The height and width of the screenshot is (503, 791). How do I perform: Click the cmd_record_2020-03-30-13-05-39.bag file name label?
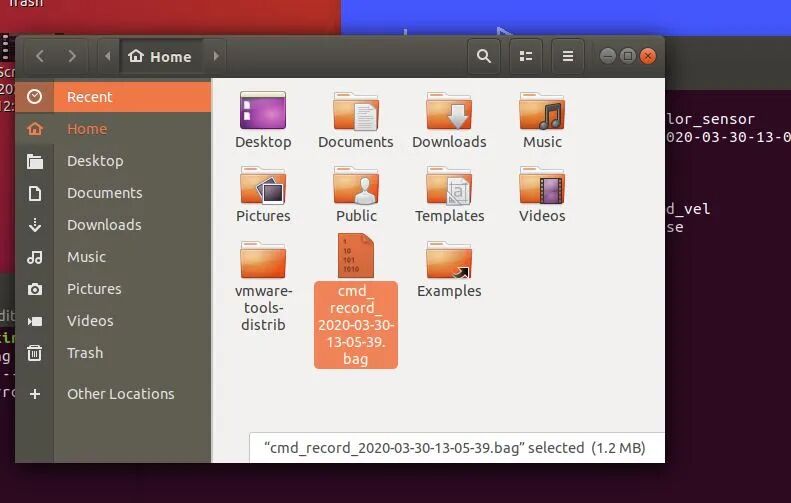(x=356, y=325)
